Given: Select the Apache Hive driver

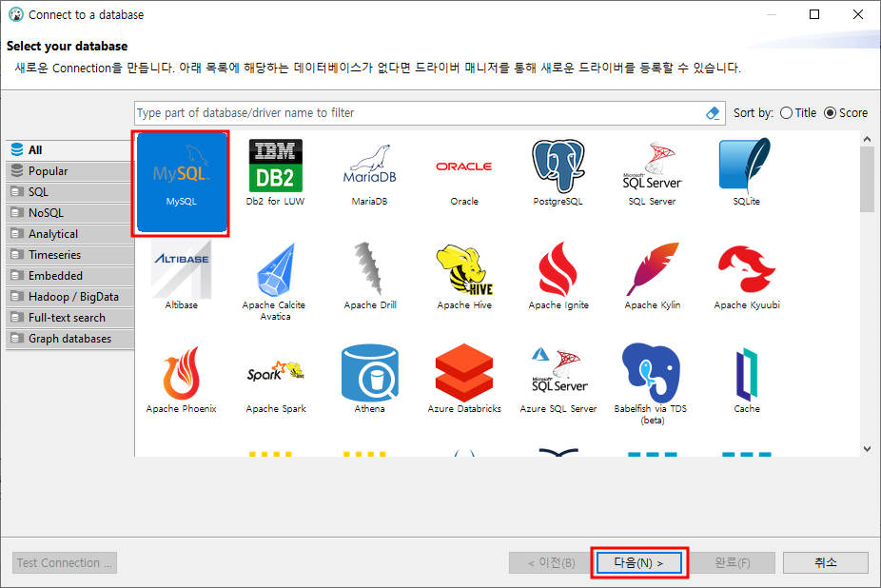Looking at the screenshot, I should point(464,276).
